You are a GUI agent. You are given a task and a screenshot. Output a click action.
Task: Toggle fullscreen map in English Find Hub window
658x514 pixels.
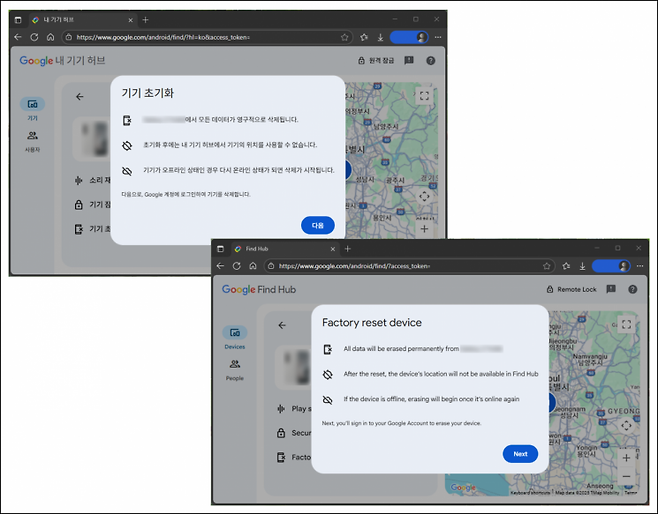tap(626, 325)
